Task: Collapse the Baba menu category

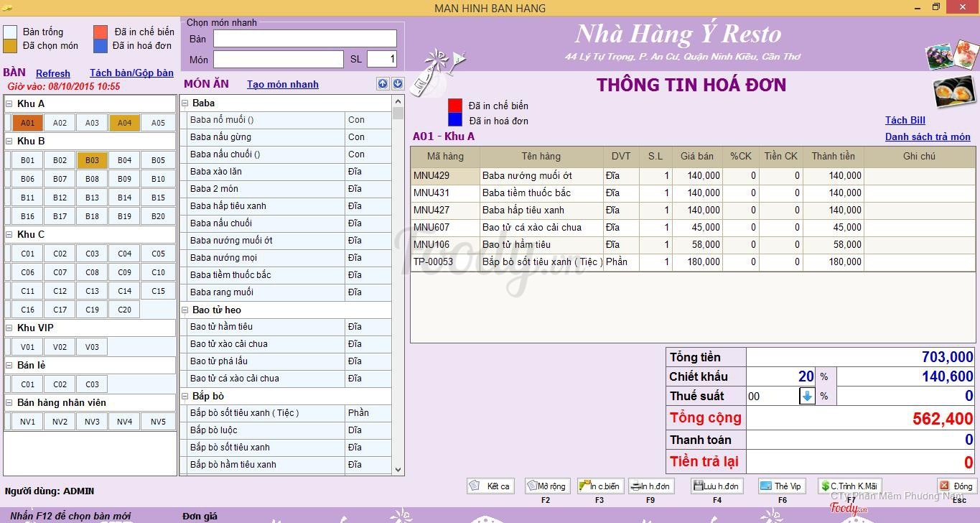Action: 185,103
